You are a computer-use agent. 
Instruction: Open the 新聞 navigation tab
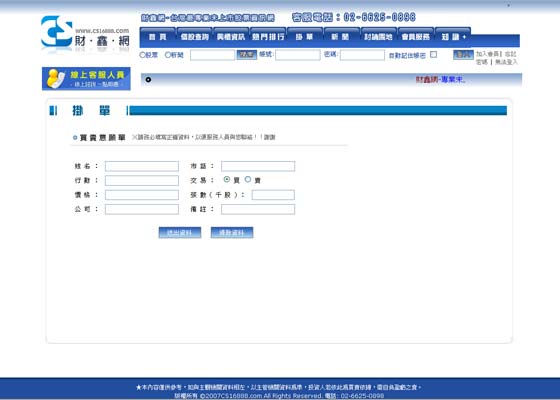341,37
